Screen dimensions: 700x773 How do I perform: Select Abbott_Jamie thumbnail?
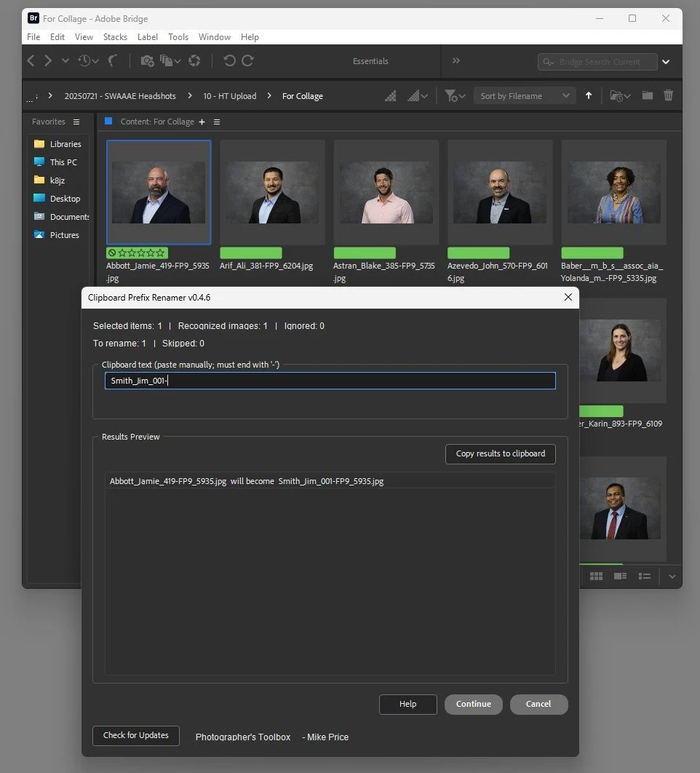159,192
